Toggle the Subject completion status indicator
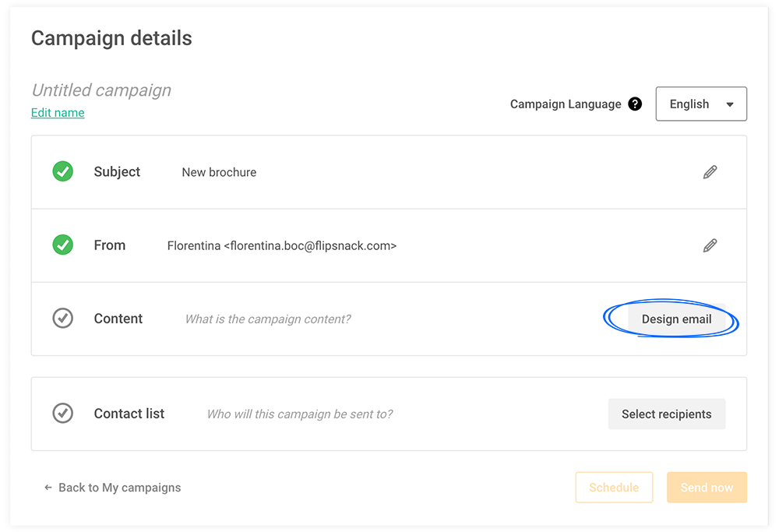Screen dimensions: 779x532 (x=62, y=171)
